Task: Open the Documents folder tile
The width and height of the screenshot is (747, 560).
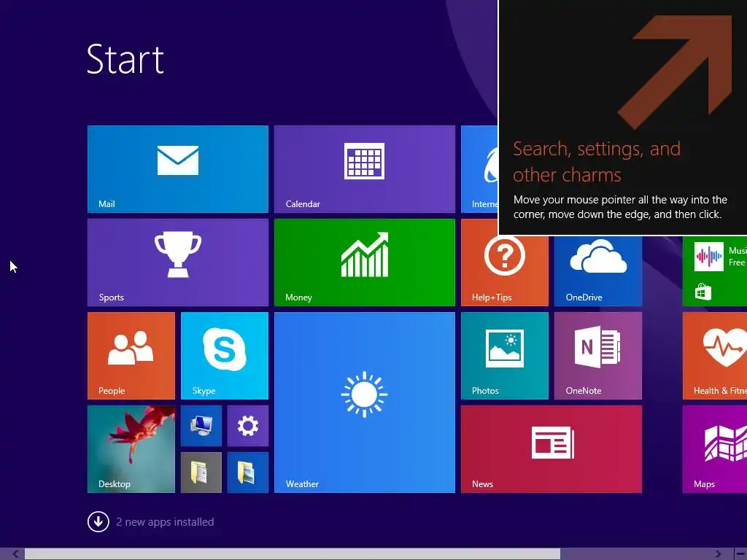Action: 201,472
